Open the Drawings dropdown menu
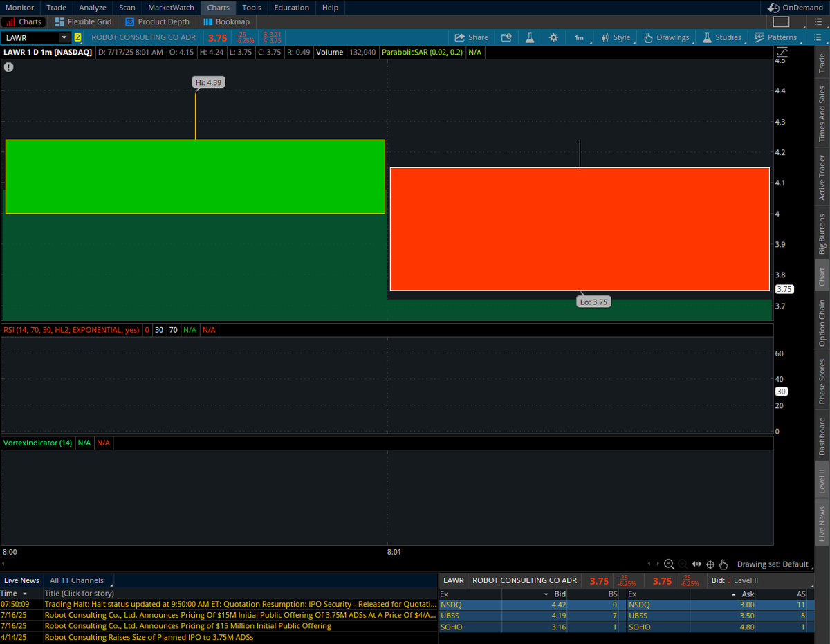The width and height of the screenshot is (830, 644). (x=667, y=37)
